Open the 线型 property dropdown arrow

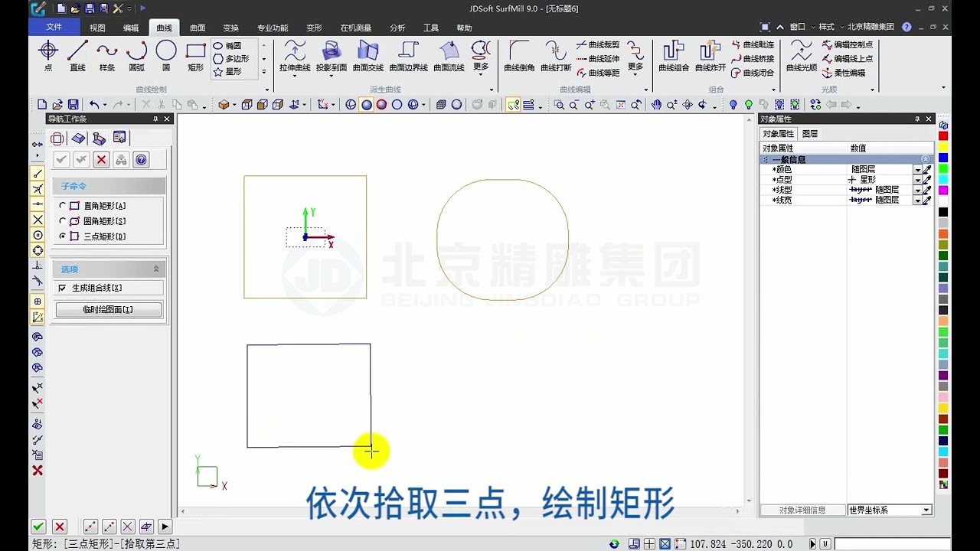917,190
